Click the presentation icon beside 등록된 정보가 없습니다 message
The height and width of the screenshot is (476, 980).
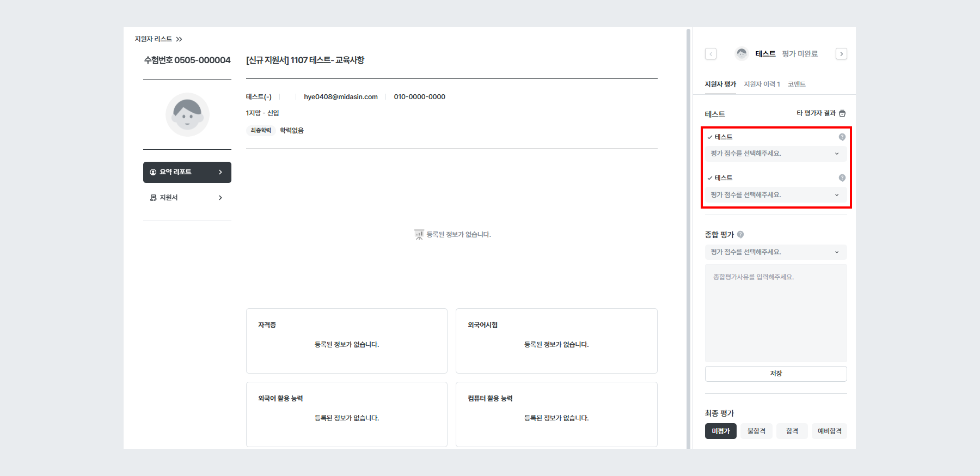tap(419, 235)
